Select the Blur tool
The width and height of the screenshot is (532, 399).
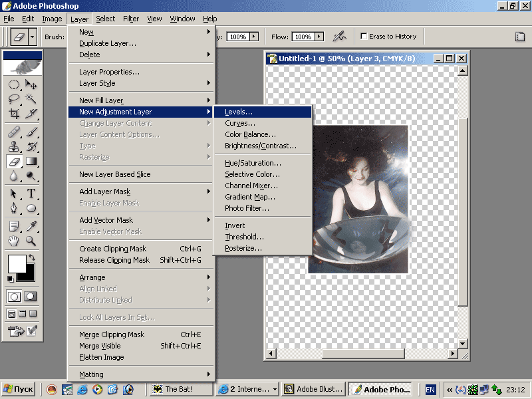coord(14,176)
